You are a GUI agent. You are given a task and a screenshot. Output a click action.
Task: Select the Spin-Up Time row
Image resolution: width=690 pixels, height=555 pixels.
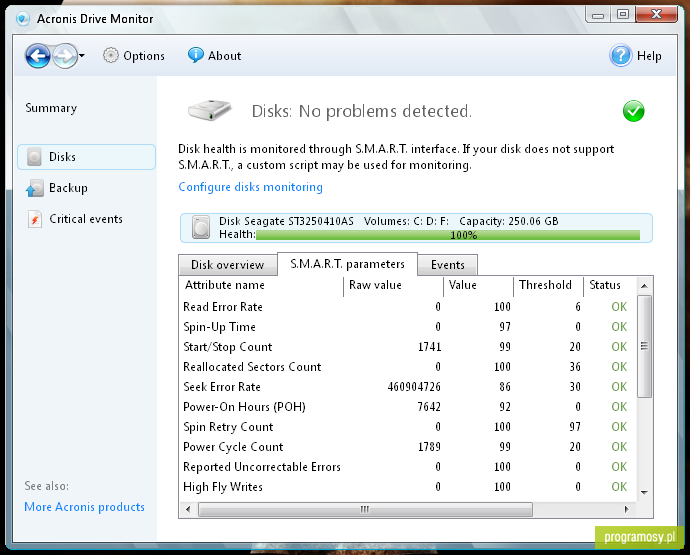(x=407, y=327)
